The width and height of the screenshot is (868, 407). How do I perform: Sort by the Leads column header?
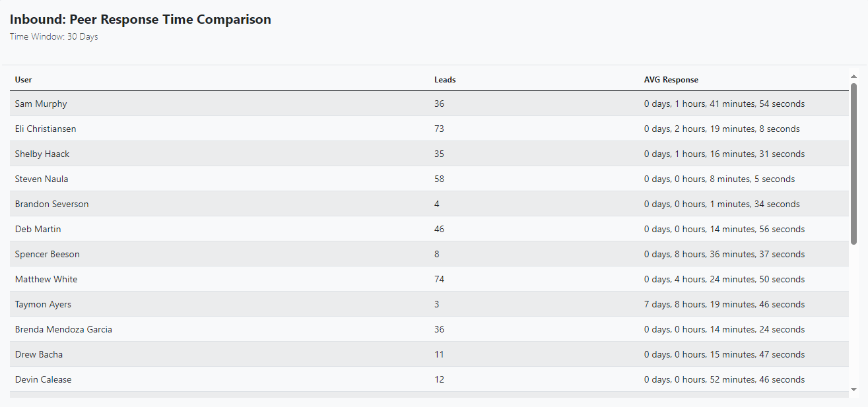tap(445, 80)
